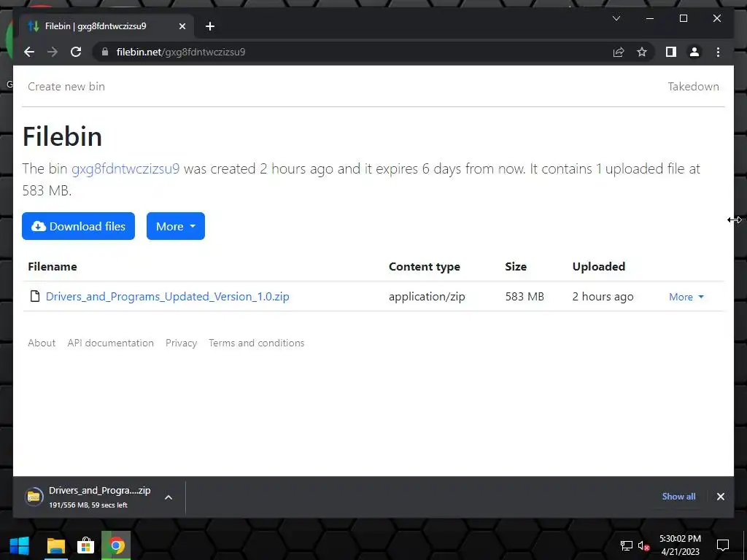Image resolution: width=747 pixels, height=560 pixels.
Task: Click the 2 hours ago uploaded cell
Action: [x=603, y=296]
